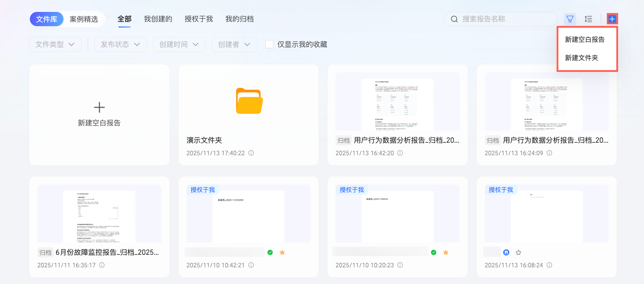
Task: Click 授权于我 badge on 10:42:21 card
Action: point(203,190)
